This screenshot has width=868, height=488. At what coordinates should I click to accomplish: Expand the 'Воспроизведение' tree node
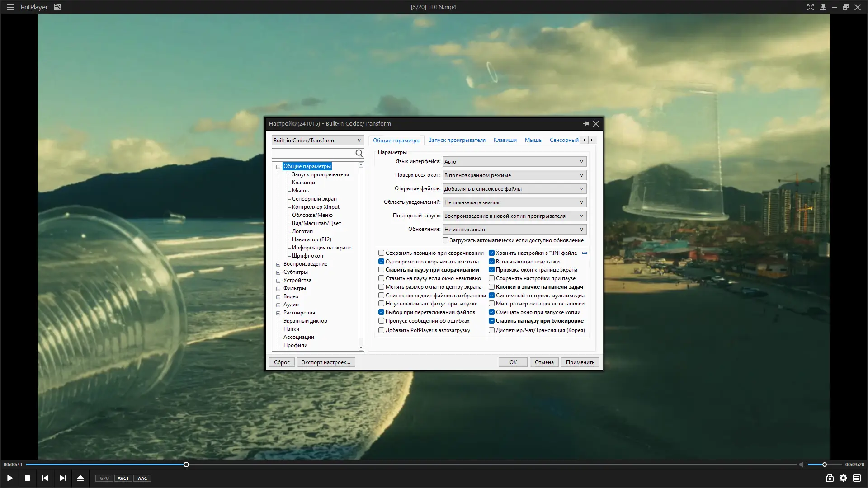278,264
